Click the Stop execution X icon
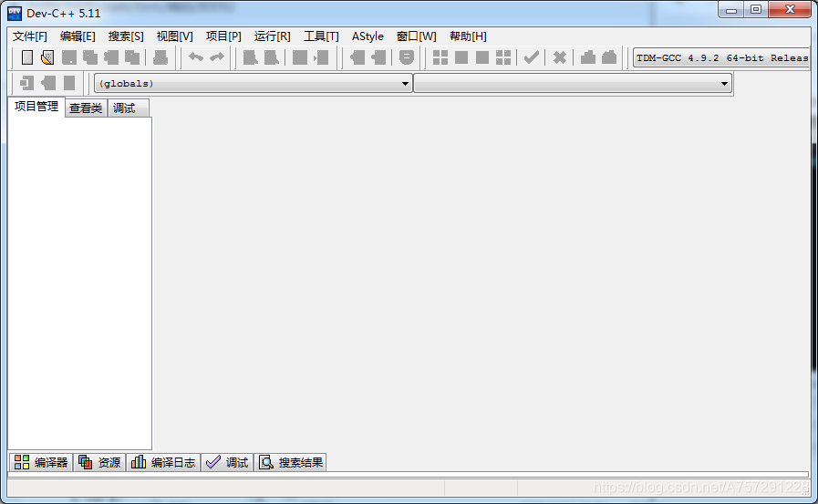818x504 pixels. coord(560,57)
